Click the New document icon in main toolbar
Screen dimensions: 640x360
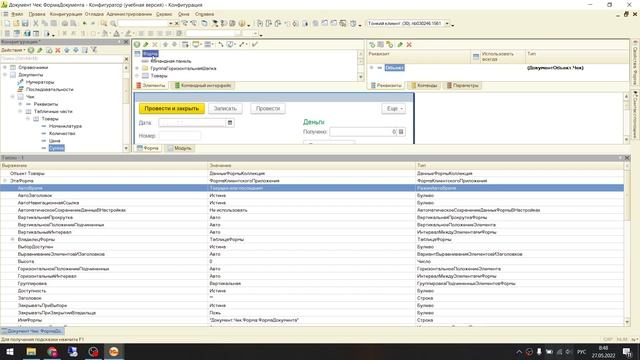coord(7,24)
